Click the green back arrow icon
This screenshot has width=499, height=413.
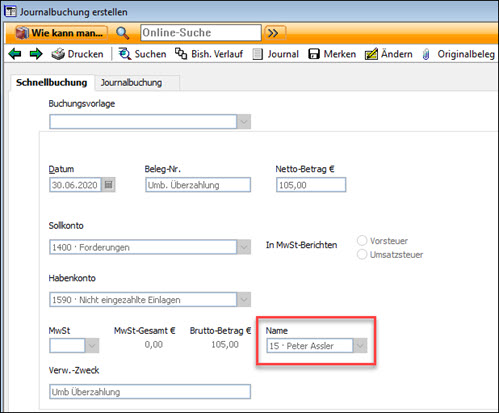point(15,54)
